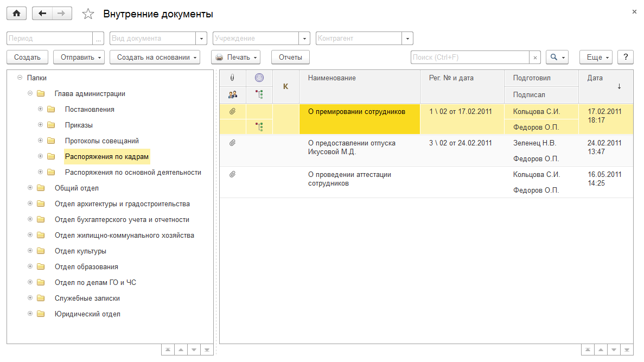Click the Создать button
Screen dimensions: 644x362
click(28, 57)
